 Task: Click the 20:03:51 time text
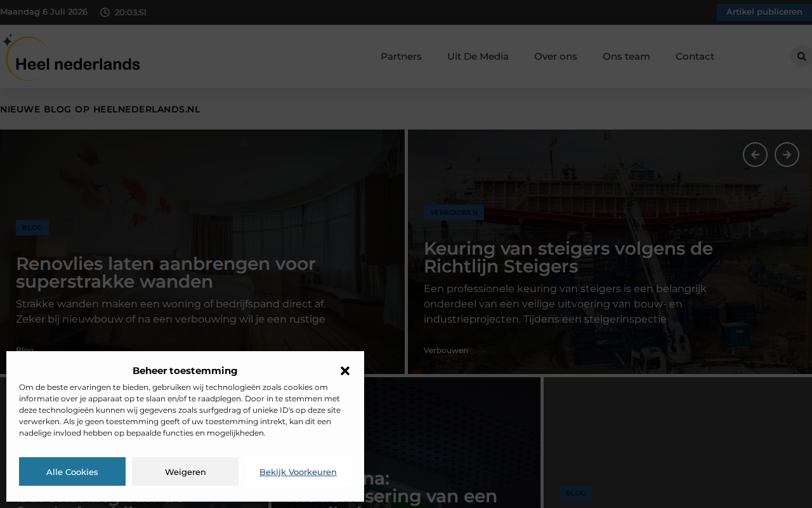131,12
